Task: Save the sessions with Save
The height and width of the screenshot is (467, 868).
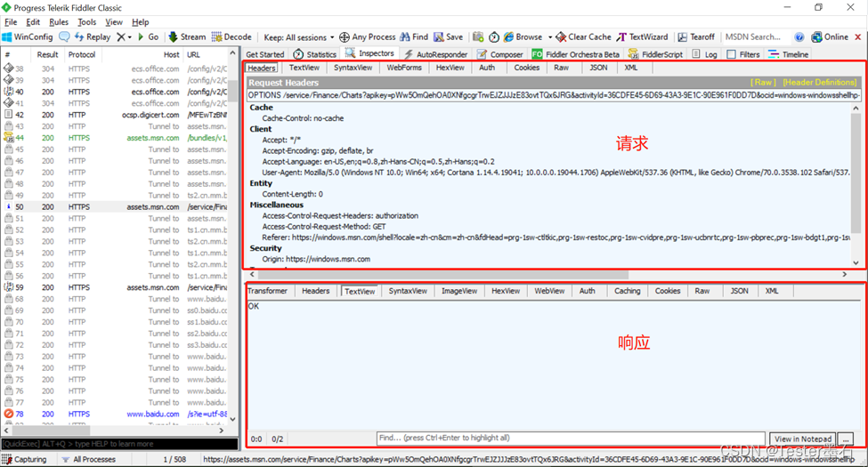Action: 449,37
